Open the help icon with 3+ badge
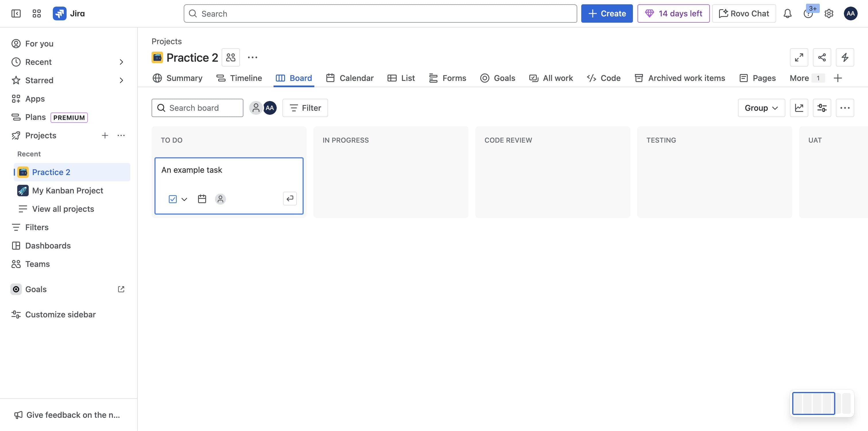The width and height of the screenshot is (868, 431). [x=808, y=13]
